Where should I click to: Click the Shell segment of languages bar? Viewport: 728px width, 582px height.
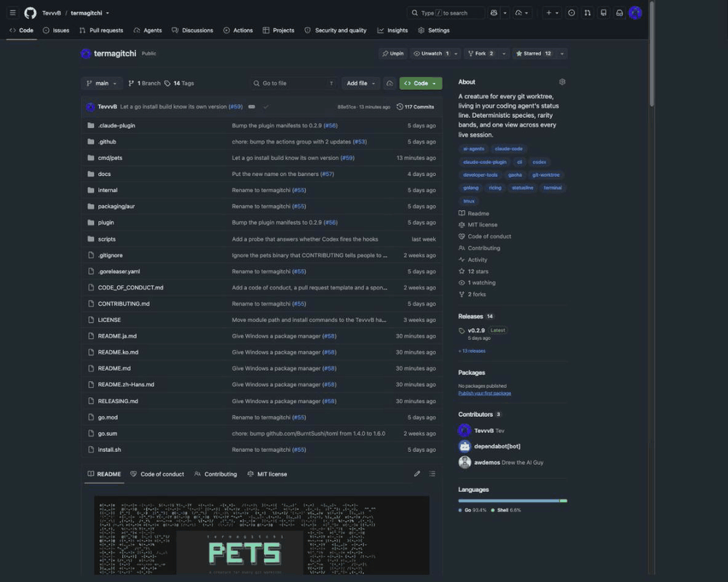(x=563, y=501)
